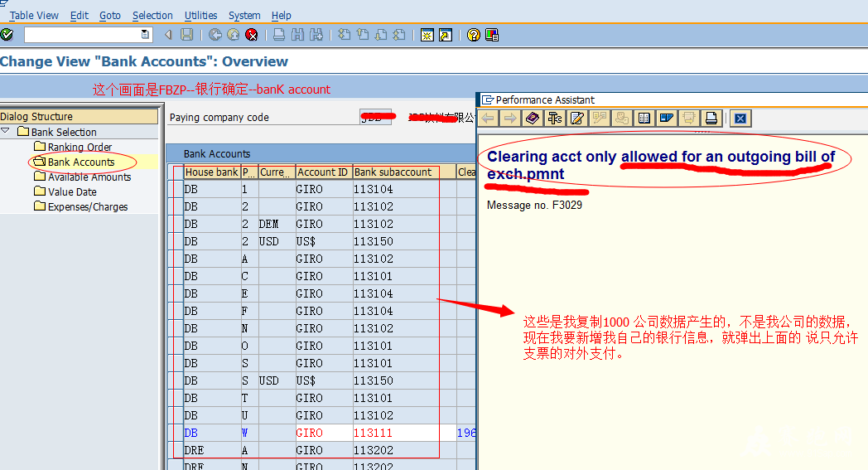This screenshot has height=470, width=868.
Task: Select the row selector for DRE 113202 row
Action: point(176,450)
